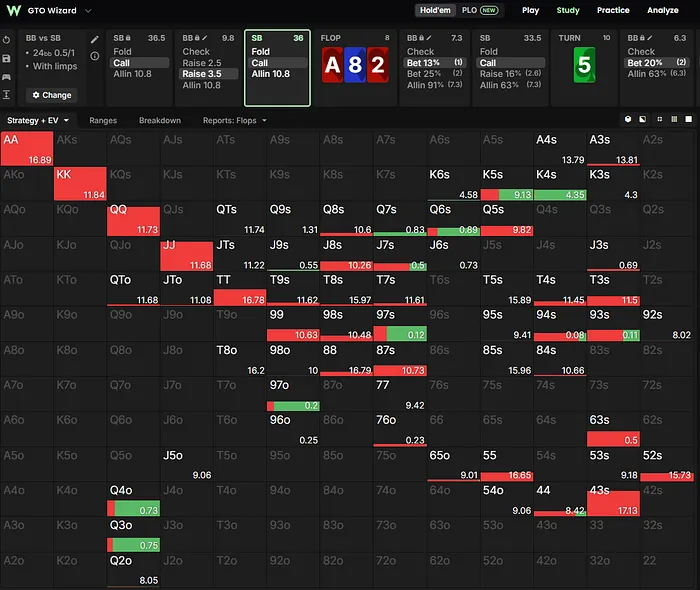Open the Play menu
Screen dimensions: 700x590
[530, 10]
